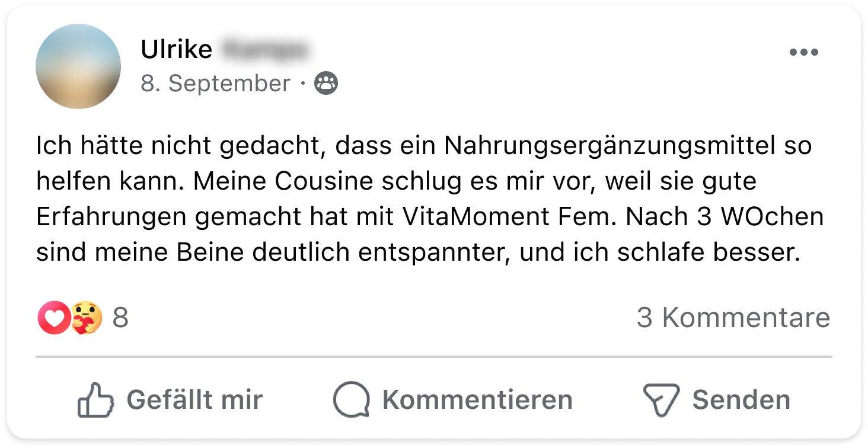Open the three-dot post options menu
The image size is (868, 448).
[803, 52]
